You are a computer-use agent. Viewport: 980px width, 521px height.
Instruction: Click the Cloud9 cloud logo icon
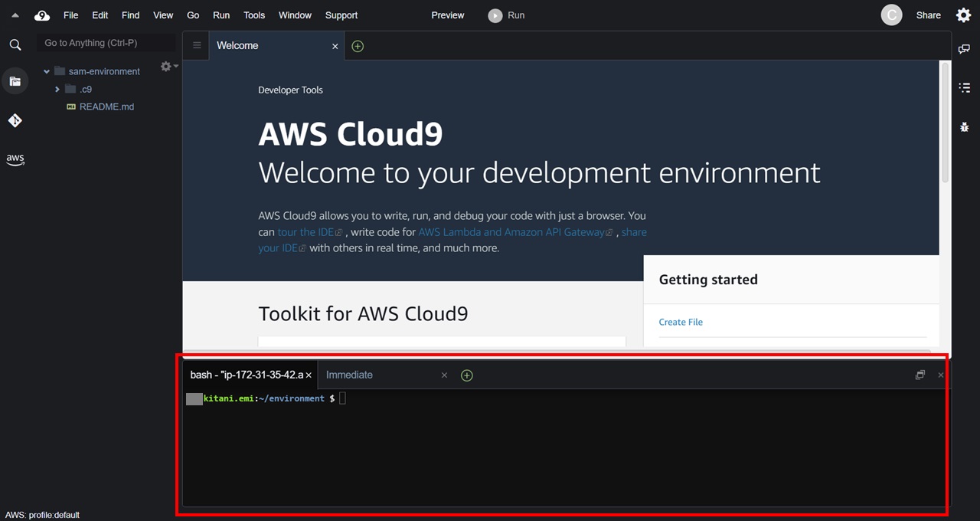tap(42, 15)
